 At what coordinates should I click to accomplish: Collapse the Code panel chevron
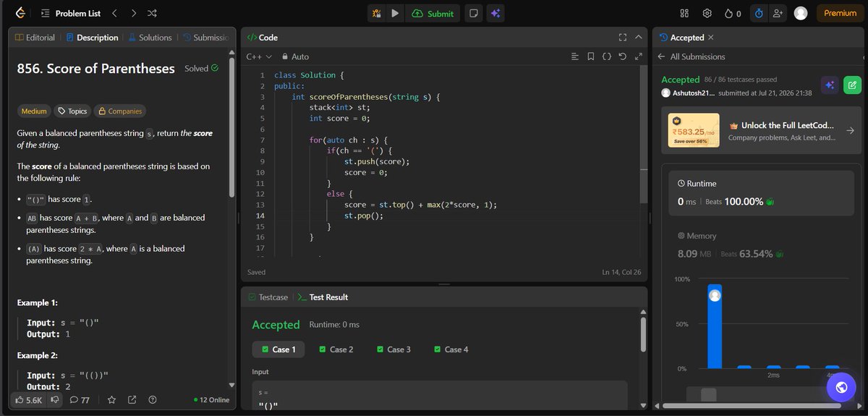click(x=639, y=38)
